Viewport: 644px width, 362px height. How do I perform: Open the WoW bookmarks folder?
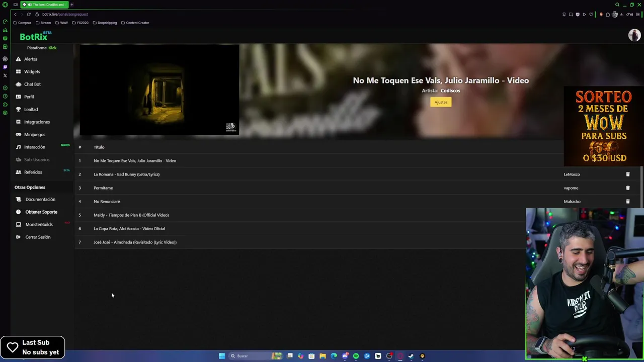point(61,23)
